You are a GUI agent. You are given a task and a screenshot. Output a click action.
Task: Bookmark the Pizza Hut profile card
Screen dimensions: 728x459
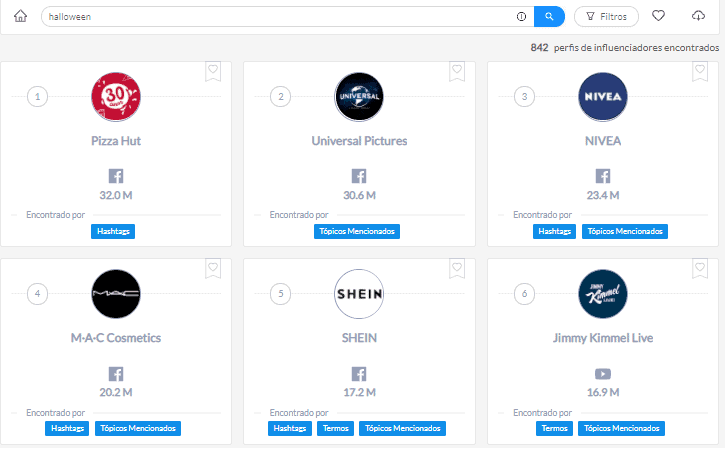pyautogui.click(x=213, y=71)
